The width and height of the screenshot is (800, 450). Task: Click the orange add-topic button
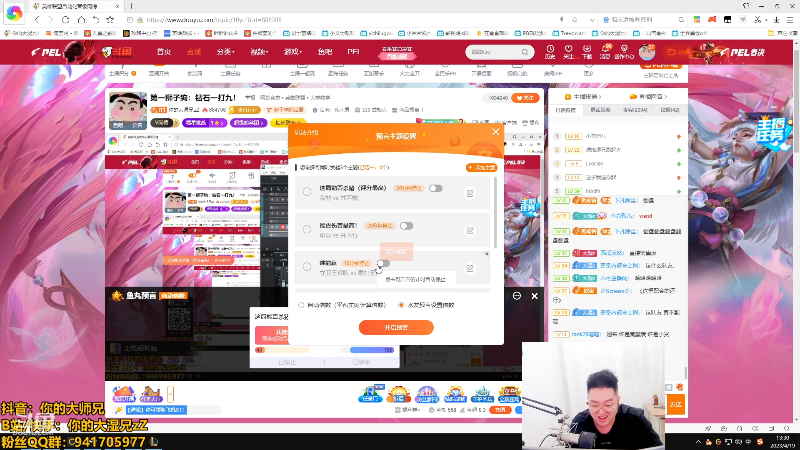[481, 167]
